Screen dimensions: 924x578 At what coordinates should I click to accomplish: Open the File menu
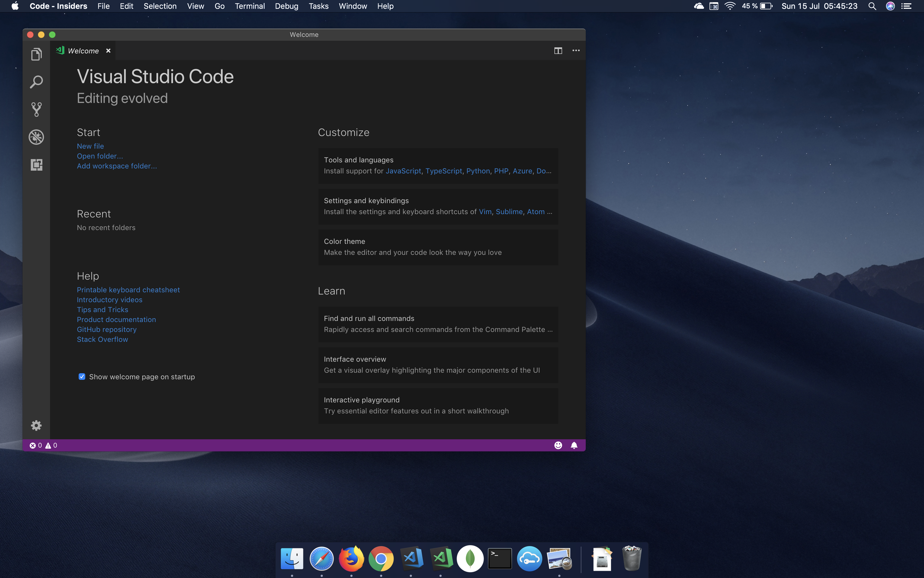click(103, 6)
